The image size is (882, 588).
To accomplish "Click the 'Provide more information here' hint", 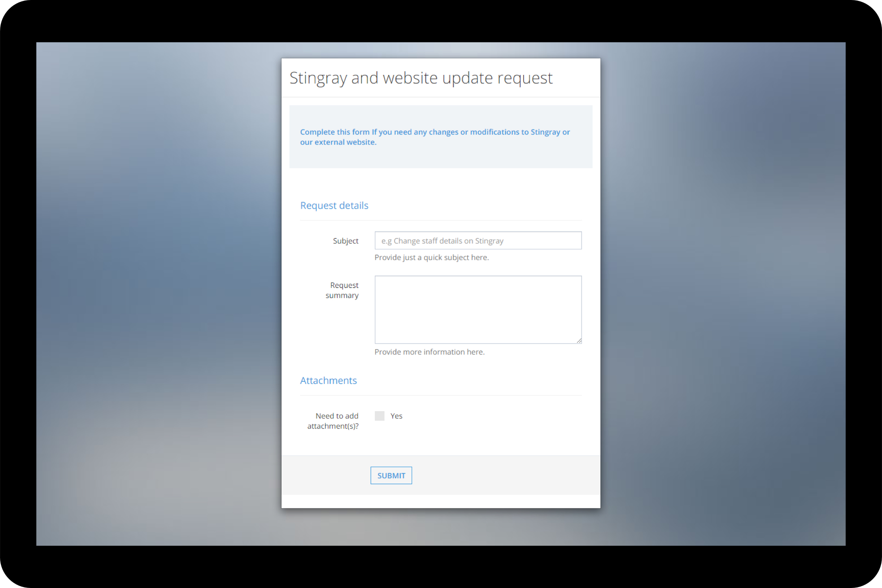I will [429, 352].
